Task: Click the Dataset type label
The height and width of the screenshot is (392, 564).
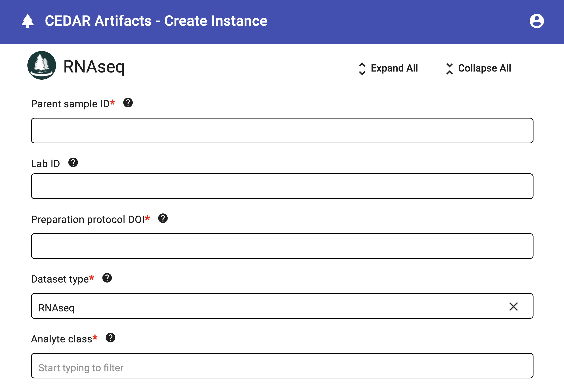Action: point(60,279)
